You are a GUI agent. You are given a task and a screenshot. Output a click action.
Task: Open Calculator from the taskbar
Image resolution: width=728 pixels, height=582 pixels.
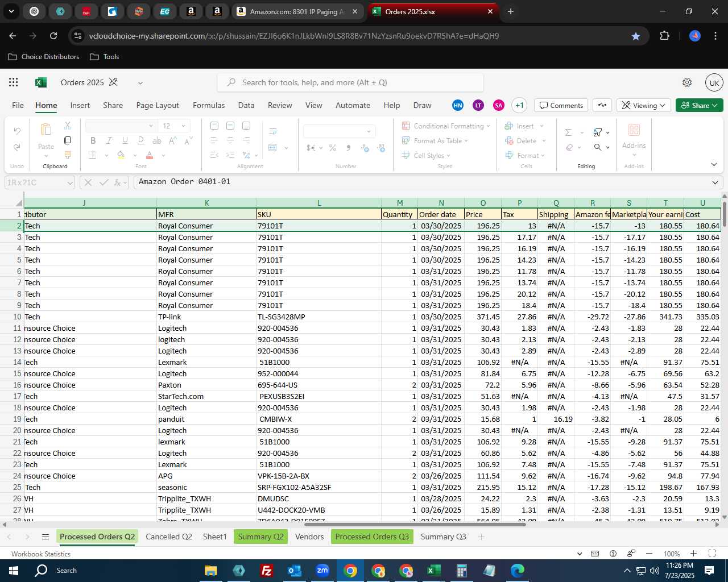point(462,571)
